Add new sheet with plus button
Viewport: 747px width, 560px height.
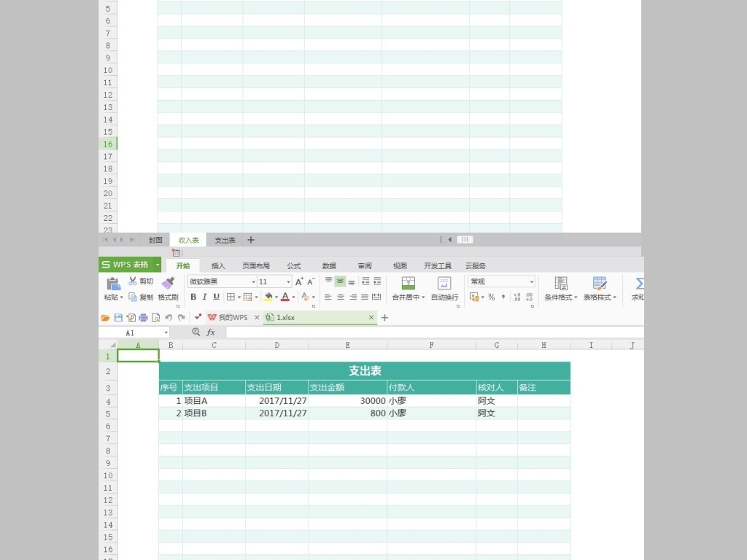(251, 240)
